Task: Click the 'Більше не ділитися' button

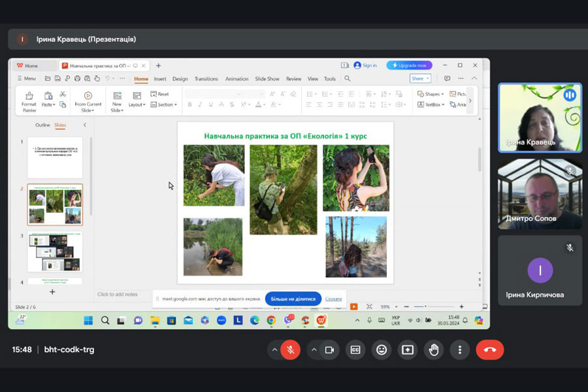Action: click(x=293, y=299)
